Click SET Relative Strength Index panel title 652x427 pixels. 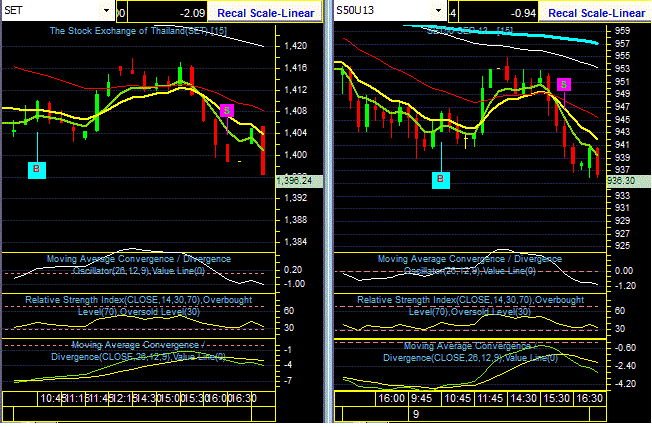pyautogui.click(x=138, y=306)
